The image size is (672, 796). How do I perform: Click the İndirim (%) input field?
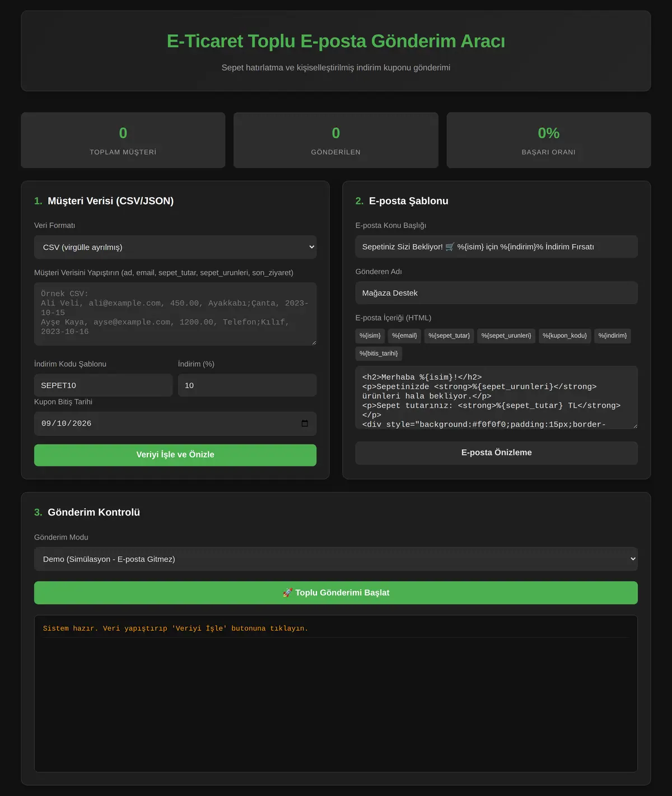(247, 385)
